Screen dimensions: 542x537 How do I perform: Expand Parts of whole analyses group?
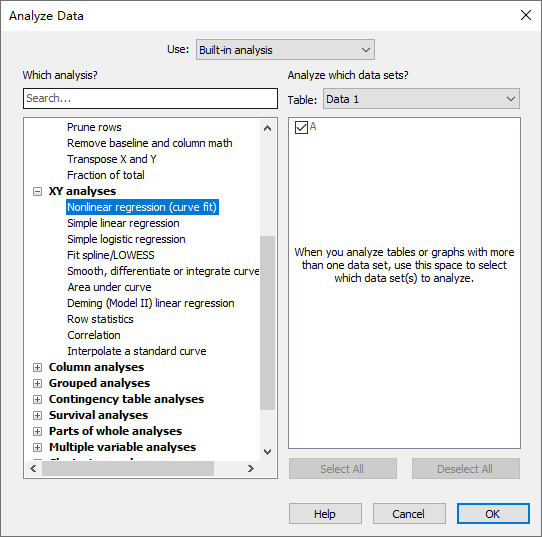point(37,431)
